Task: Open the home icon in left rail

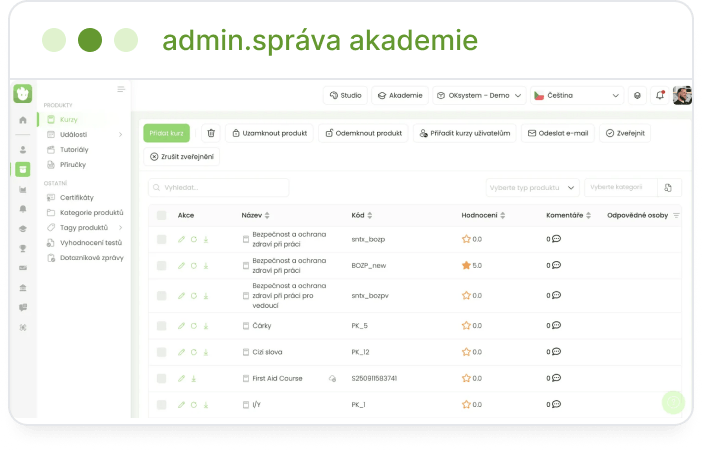Action: (23, 120)
